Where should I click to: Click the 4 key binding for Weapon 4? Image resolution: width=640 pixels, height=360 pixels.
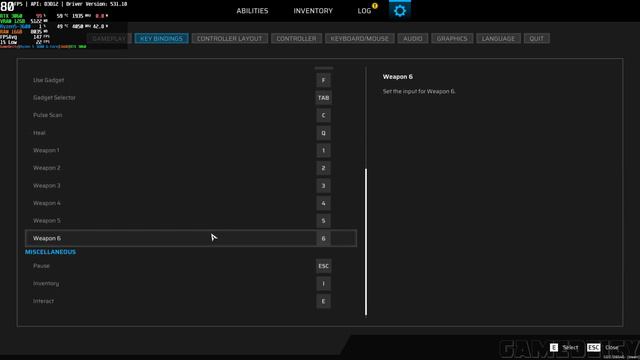tap(323, 203)
